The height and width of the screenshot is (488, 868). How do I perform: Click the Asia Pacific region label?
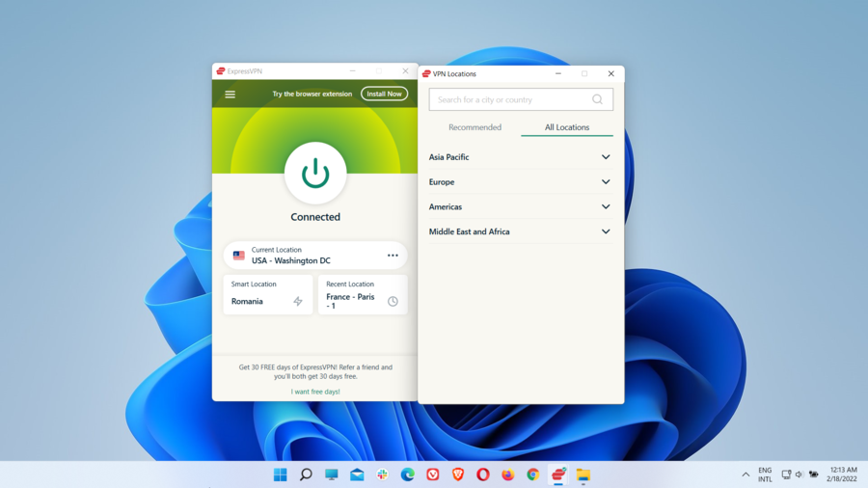(x=448, y=157)
